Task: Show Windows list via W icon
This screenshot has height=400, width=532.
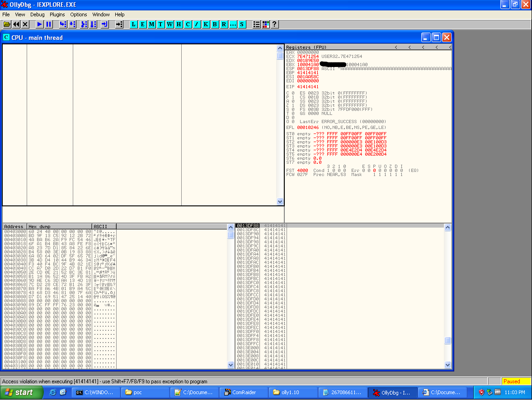Action: pos(169,24)
